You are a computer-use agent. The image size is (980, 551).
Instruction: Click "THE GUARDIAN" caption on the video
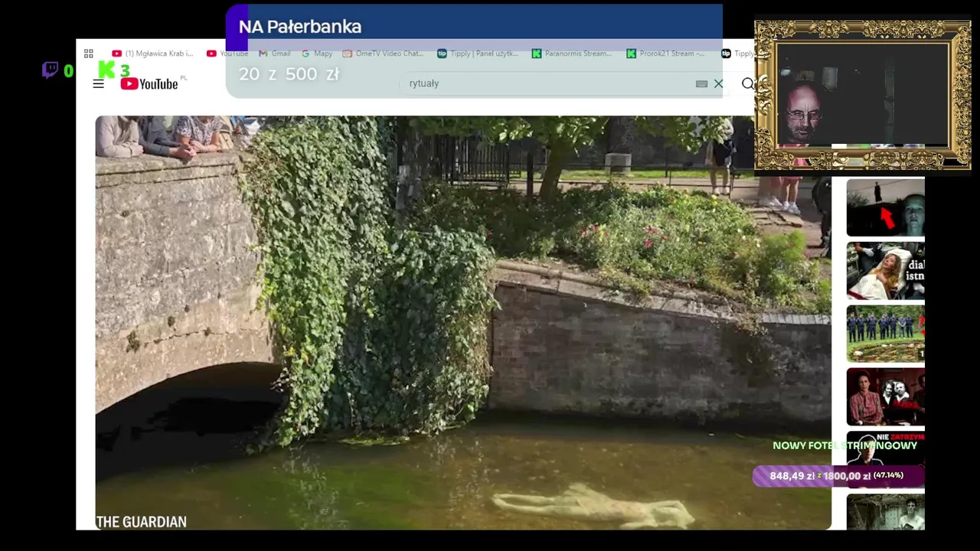[142, 522]
